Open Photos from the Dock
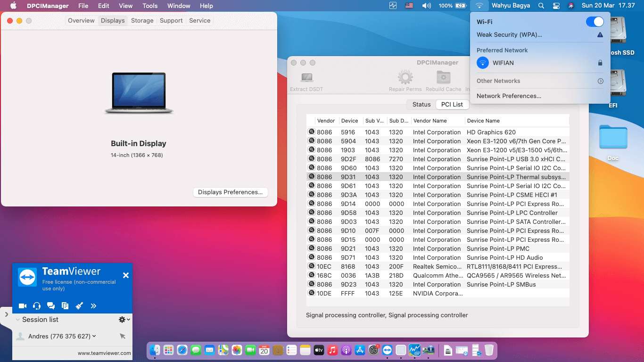The image size is (644, 362). [x=237, y=350]
